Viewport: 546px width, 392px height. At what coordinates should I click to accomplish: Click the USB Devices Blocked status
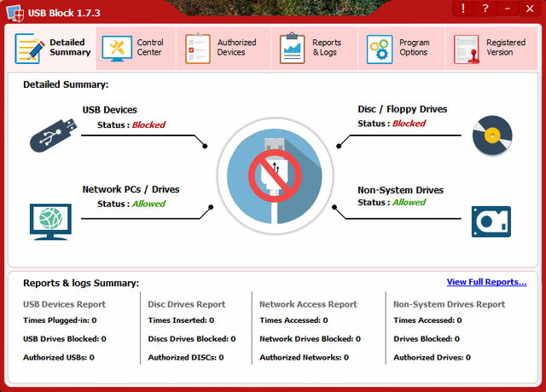pyautogui.click(x=148, y=124)
